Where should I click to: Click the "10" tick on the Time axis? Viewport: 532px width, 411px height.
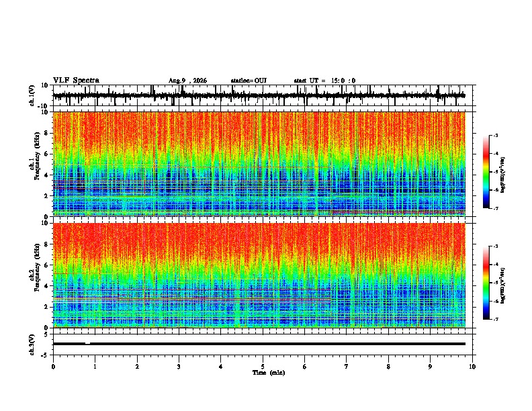(x=472, y=367)
